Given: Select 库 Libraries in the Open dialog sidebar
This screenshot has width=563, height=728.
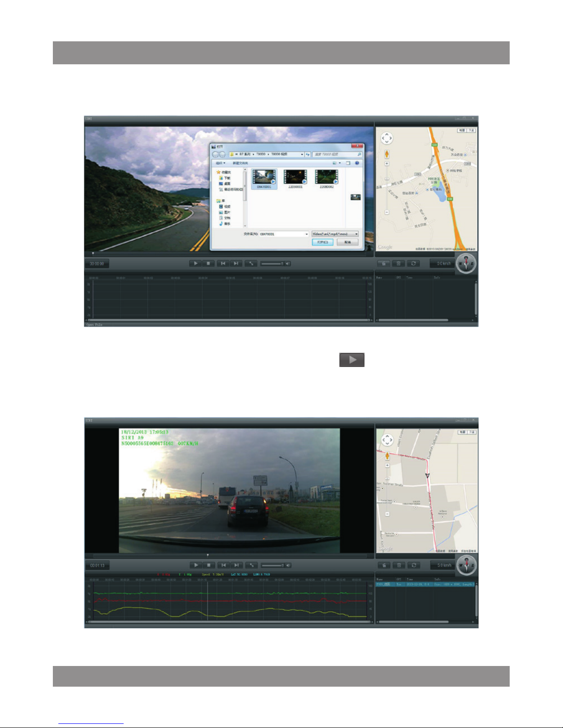Looking at the screenshot, I should coord(221,201).
